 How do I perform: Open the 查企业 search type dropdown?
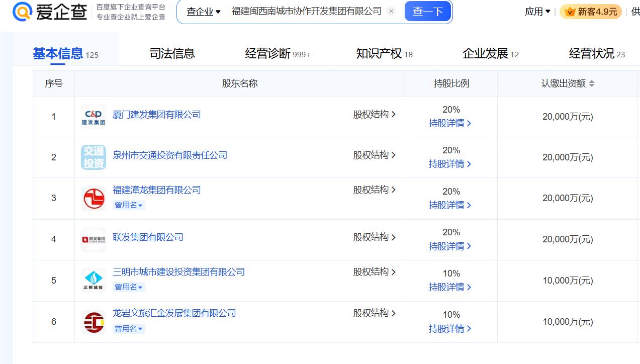tap(203, 12)
